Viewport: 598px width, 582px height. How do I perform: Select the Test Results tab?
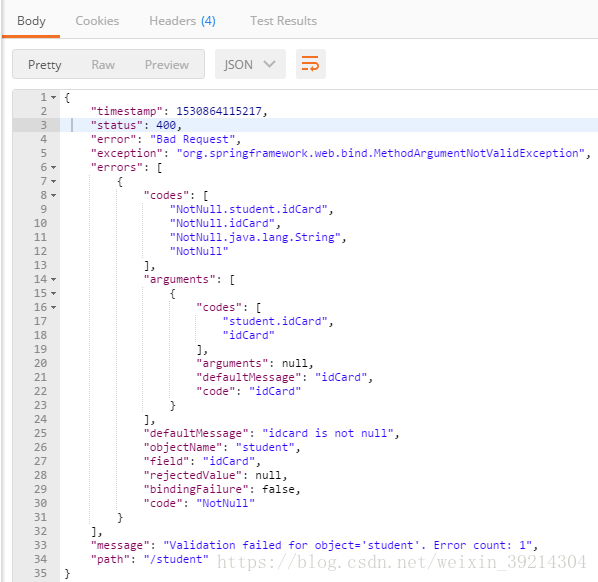283,21
